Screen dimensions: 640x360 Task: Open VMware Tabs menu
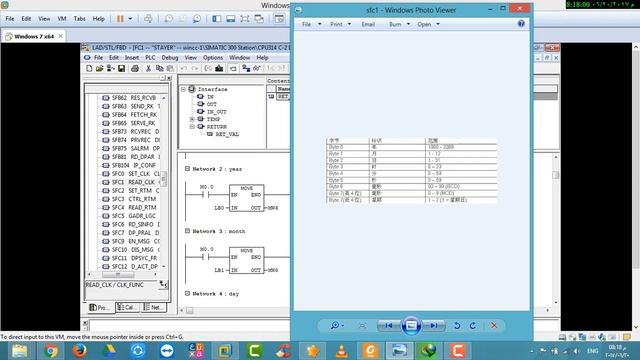pyautogui.click(x=79, y=19)
